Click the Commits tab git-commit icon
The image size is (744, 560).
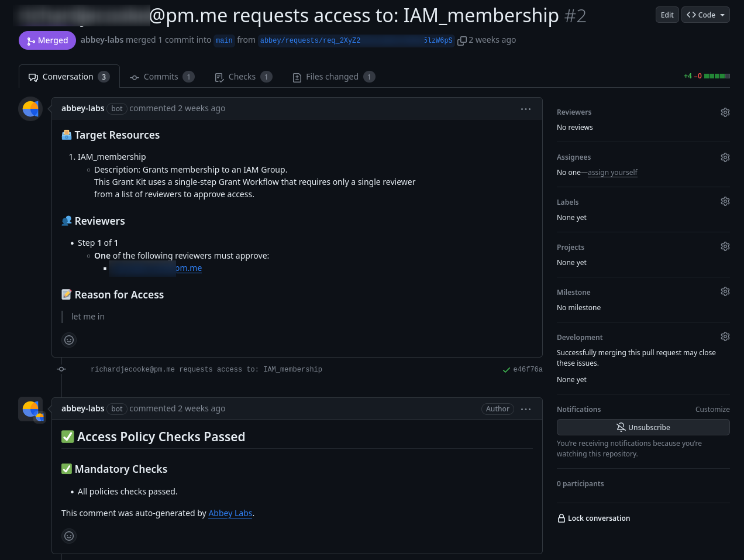(x=135, y=77)
